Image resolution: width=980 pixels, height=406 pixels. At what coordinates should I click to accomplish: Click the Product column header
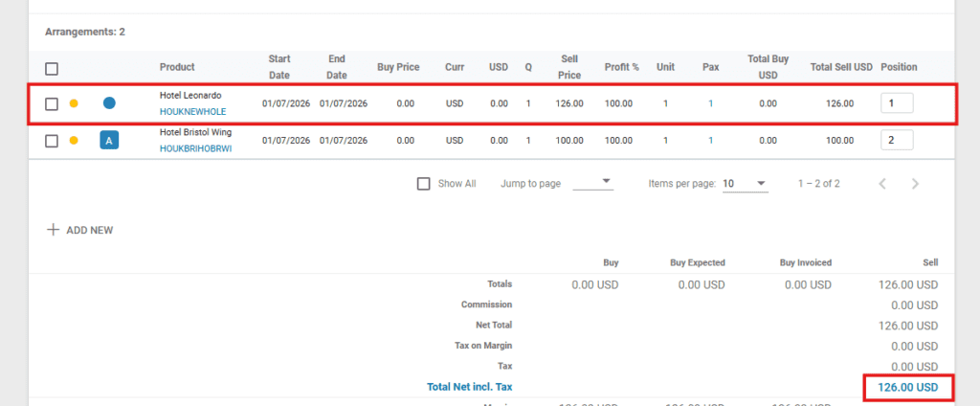click(177, 67)
